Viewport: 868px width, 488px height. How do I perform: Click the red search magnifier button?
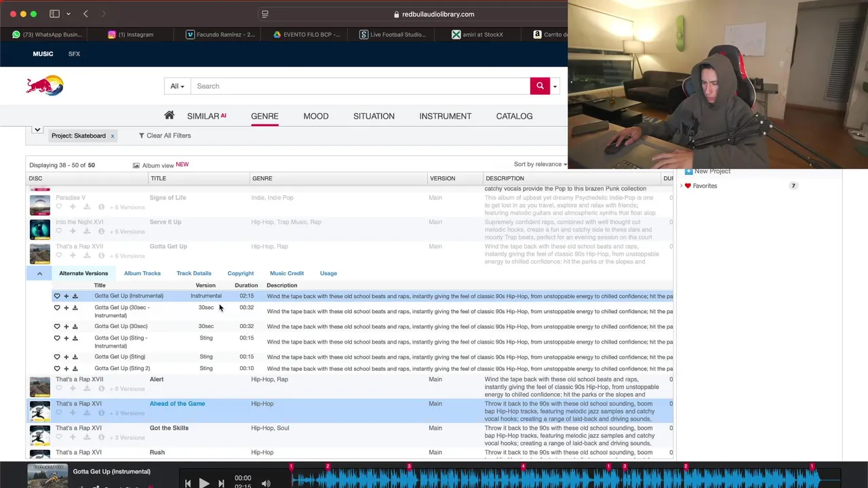tap(540, 86)
